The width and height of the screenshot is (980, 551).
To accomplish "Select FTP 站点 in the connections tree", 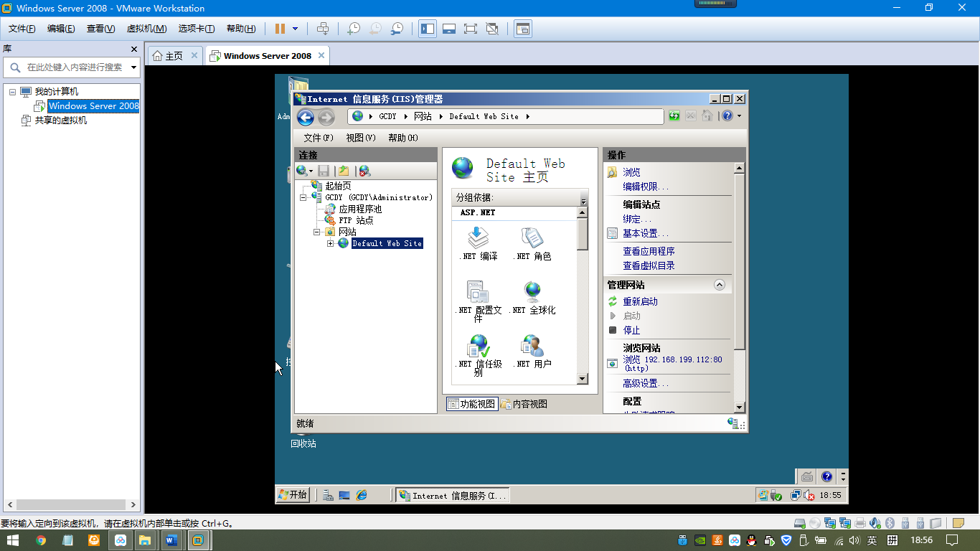I will (356, 220).
